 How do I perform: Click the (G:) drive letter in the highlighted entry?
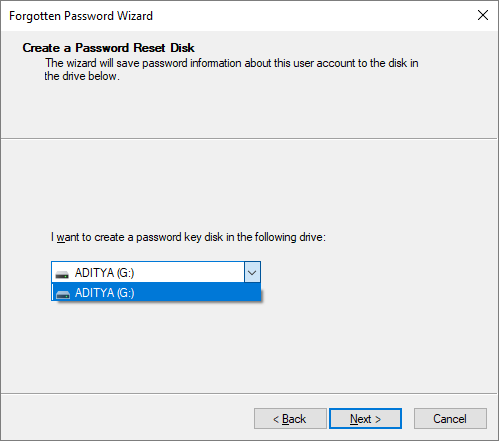pos(125,293)
